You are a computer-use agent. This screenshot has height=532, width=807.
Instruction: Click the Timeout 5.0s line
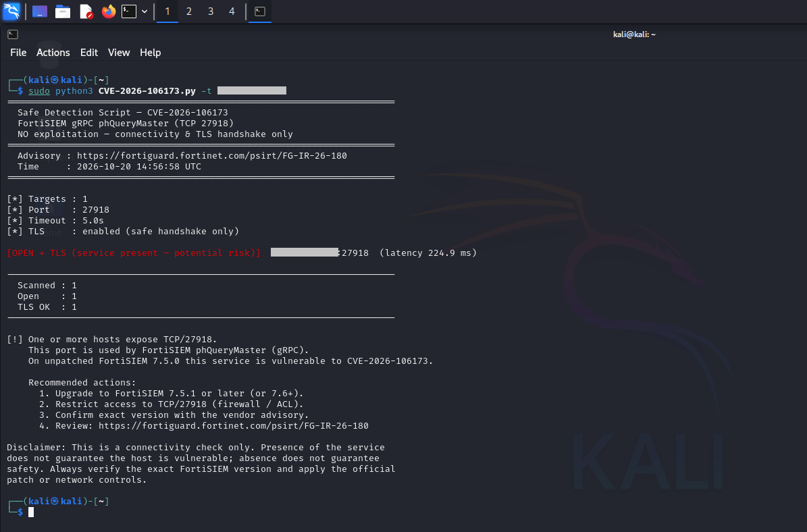55,221
